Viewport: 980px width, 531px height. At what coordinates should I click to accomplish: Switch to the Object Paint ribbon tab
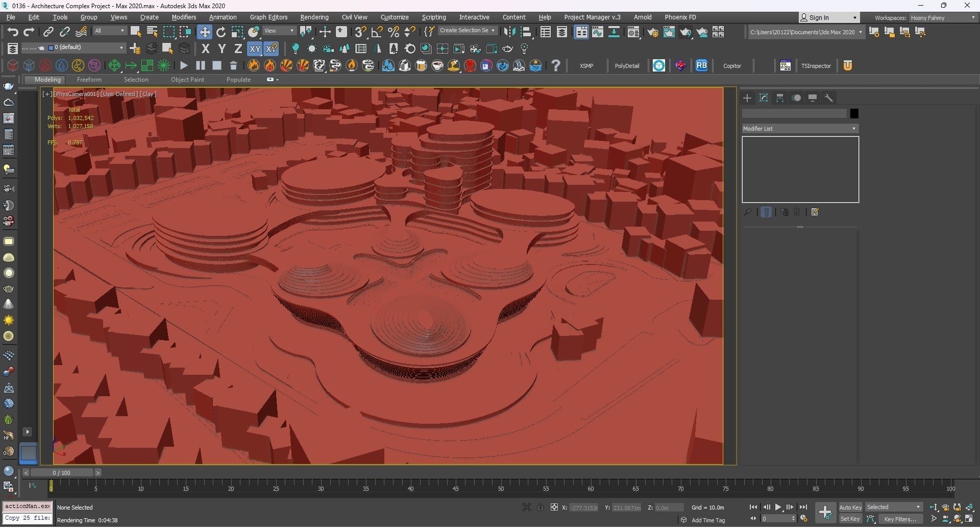[x=187, y=80]
